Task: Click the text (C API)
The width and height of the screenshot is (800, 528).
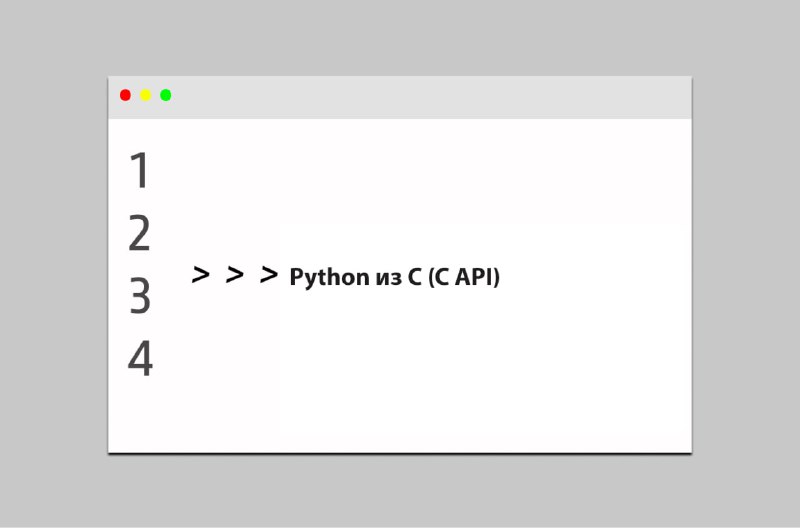Action: (x=464, y=277)
